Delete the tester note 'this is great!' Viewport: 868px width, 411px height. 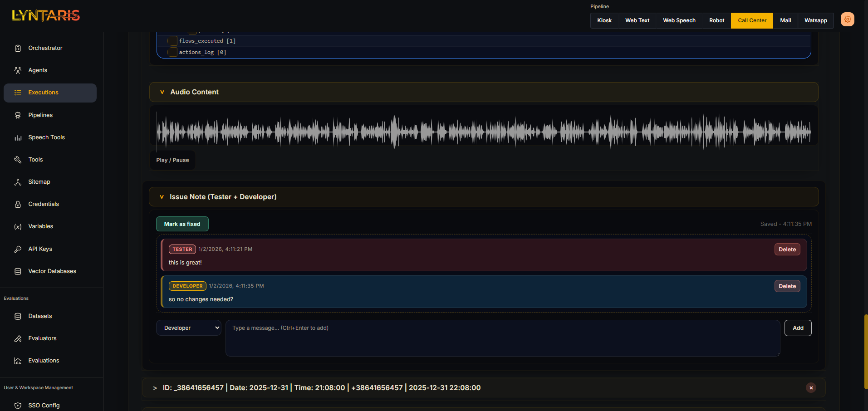pos(787,250)
